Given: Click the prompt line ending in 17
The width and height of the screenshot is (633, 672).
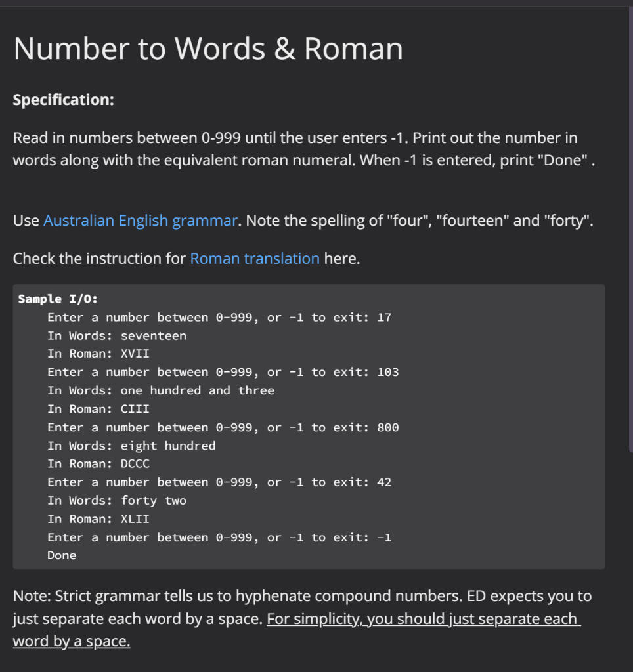Looking at the screenshot, I should point(219,317).
